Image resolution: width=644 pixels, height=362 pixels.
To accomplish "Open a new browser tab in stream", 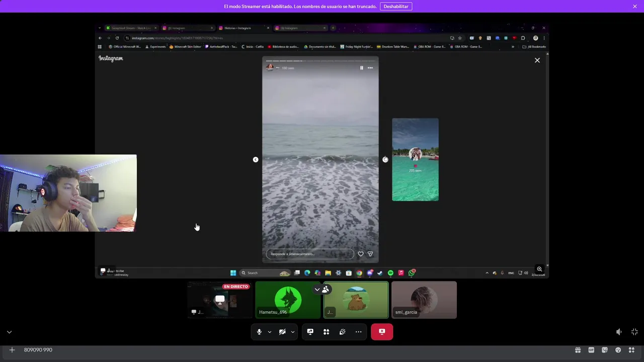I will coord(333,28).
